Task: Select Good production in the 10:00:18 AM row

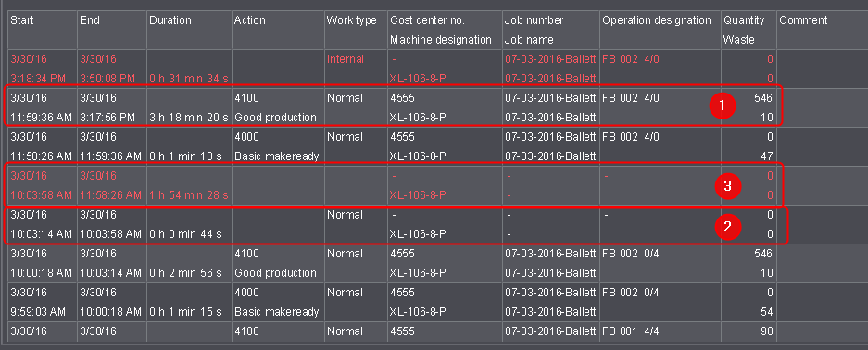Action: [275, 273]
